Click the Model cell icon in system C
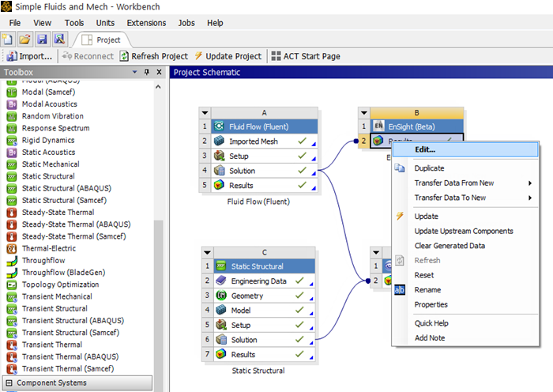 (221, 310)
